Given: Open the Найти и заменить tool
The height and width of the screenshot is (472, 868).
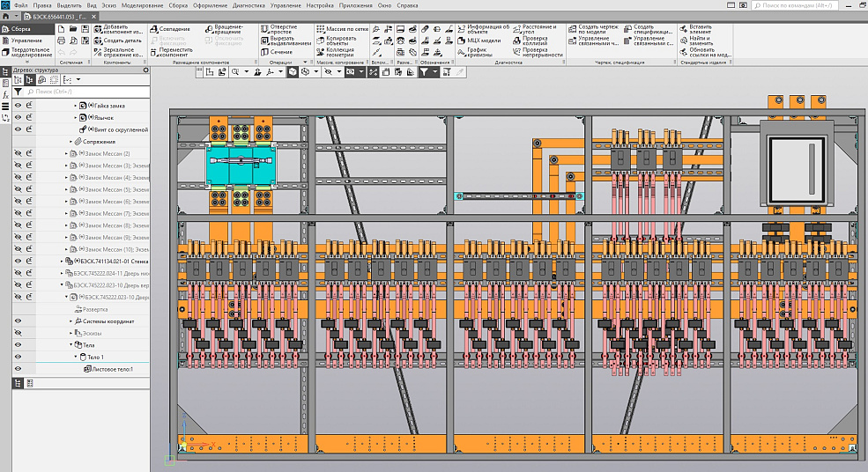Looking at the screenshot, I should 701,41.
